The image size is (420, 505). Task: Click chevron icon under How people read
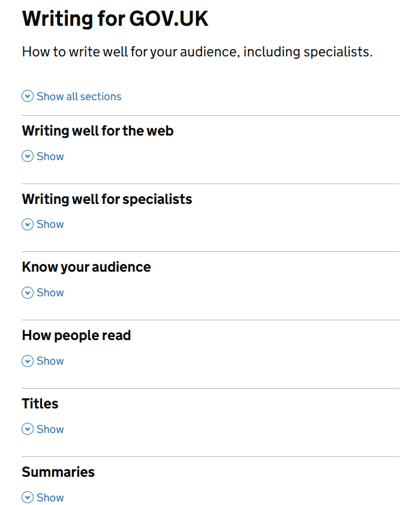click(28, 361)
